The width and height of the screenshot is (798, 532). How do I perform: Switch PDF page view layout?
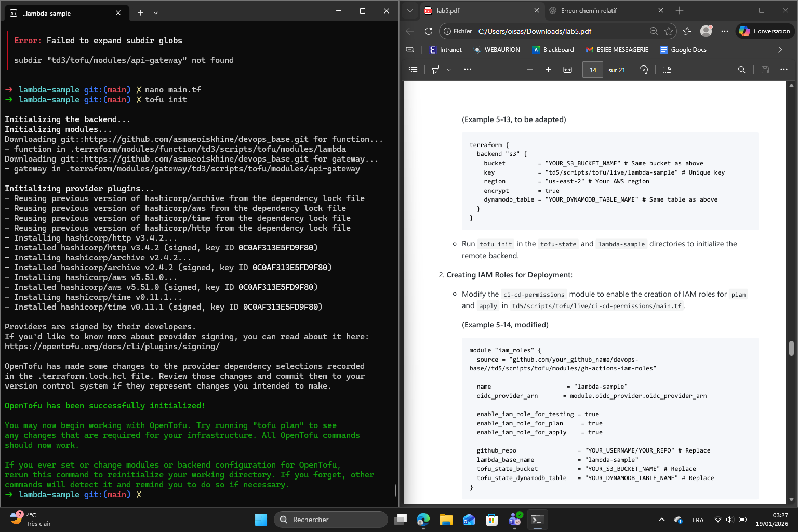(667, 70)
